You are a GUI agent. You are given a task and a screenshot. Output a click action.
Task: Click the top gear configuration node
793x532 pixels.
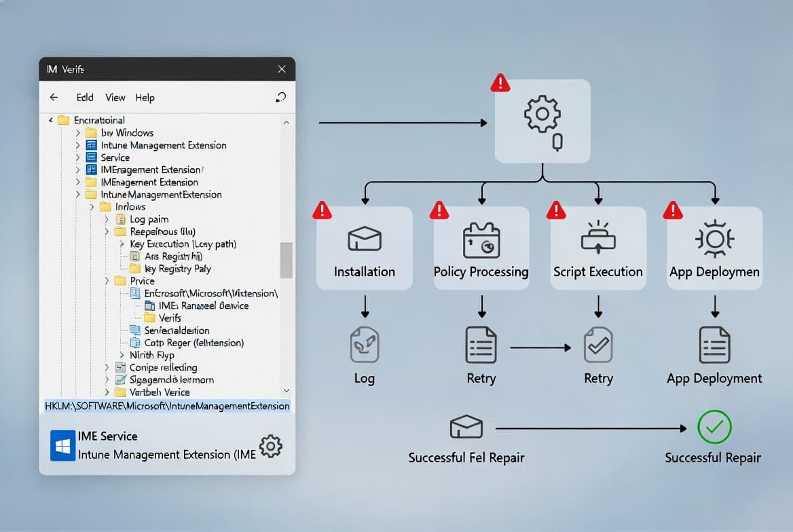542,121
